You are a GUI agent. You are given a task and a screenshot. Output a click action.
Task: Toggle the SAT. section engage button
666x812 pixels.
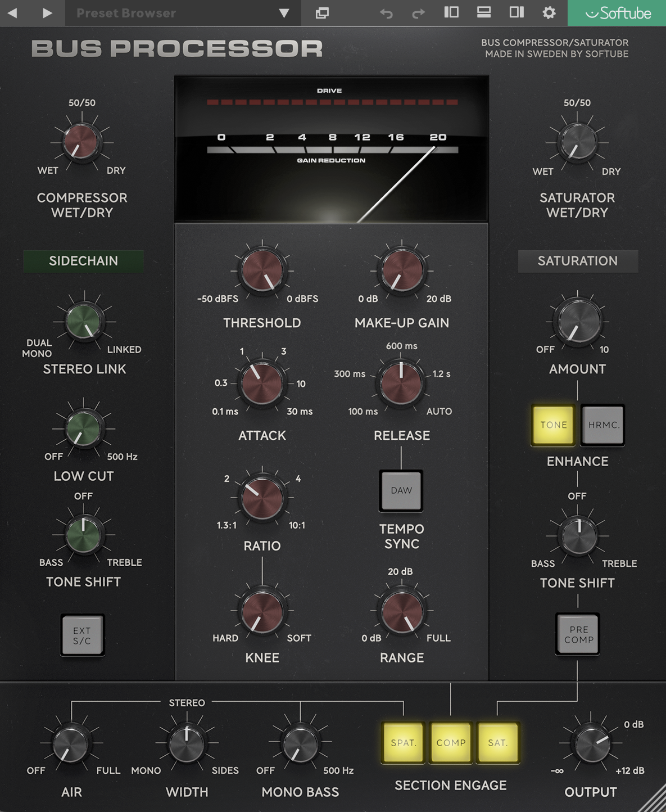[x=498, y=743]
